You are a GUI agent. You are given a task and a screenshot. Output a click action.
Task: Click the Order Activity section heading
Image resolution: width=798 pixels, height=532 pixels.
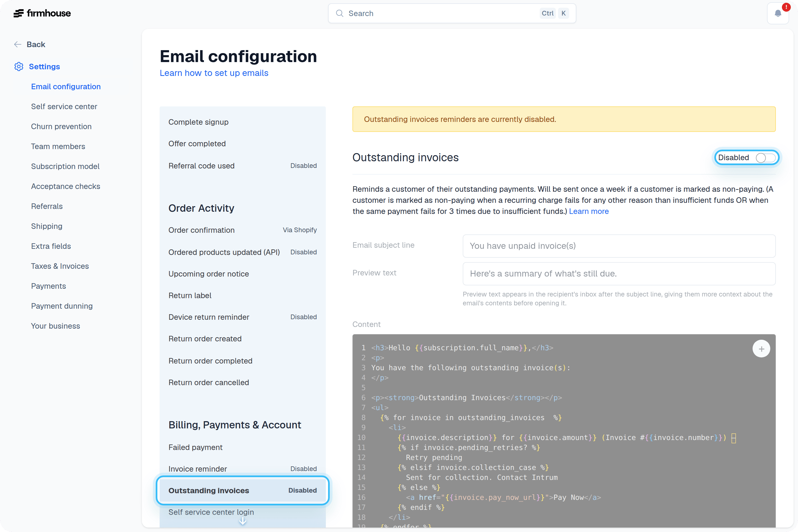click(201, 208)
